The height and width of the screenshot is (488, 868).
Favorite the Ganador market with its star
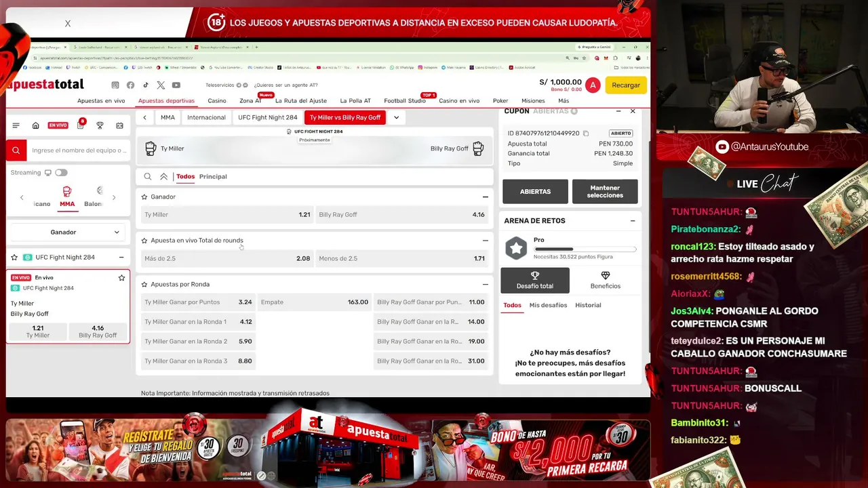pyautogui.click(x=144, y=197)
